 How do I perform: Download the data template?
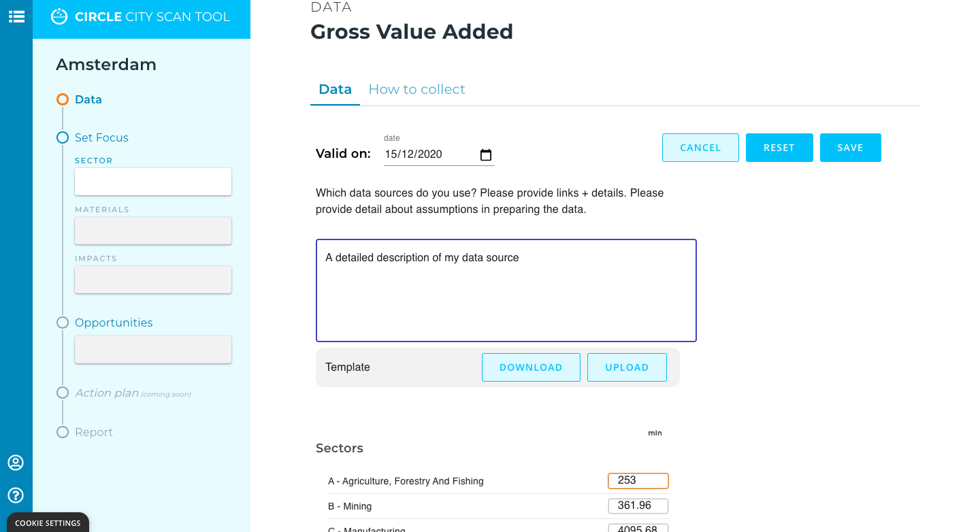[x=531, y=367]
